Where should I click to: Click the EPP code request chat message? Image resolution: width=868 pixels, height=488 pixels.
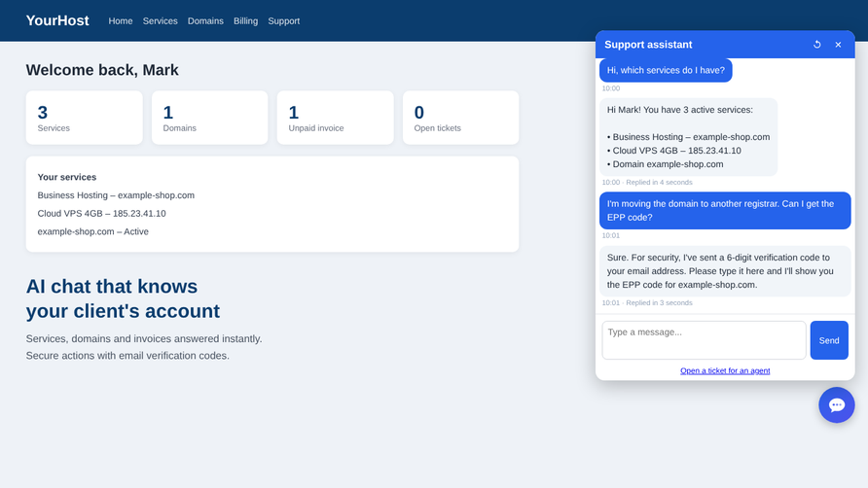725,210
